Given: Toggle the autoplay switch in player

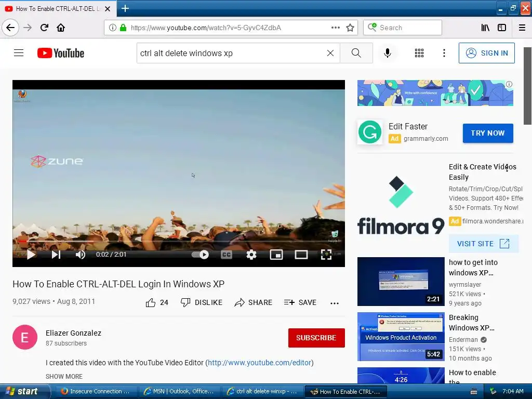Looking at the screenshot, I should [200, 255].
